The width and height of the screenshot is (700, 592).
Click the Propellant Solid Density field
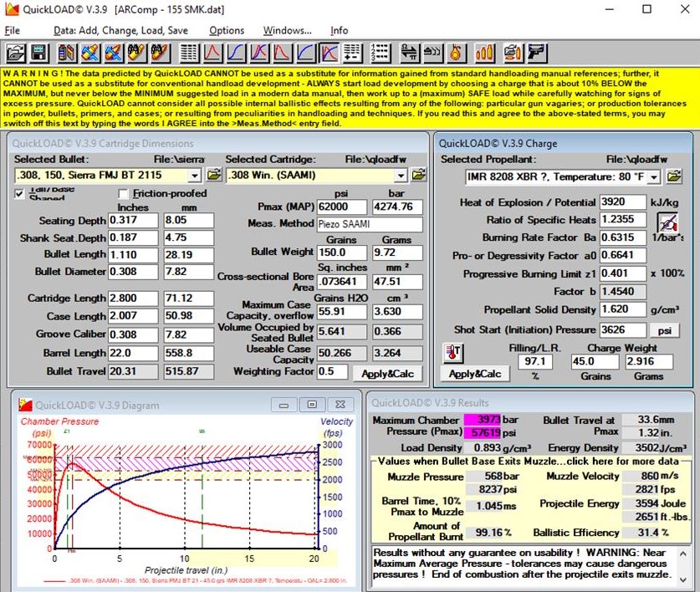click(x=623, y=309)
